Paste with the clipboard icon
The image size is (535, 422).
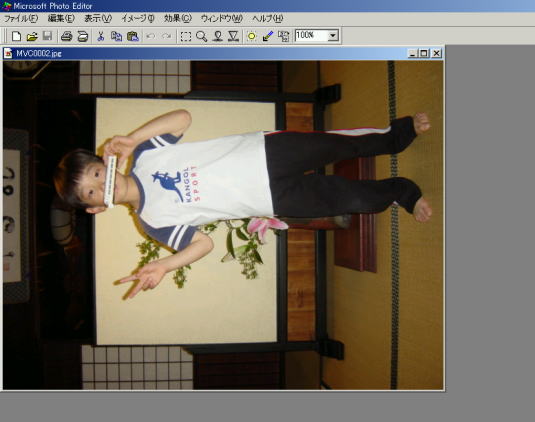pos(133,36)
